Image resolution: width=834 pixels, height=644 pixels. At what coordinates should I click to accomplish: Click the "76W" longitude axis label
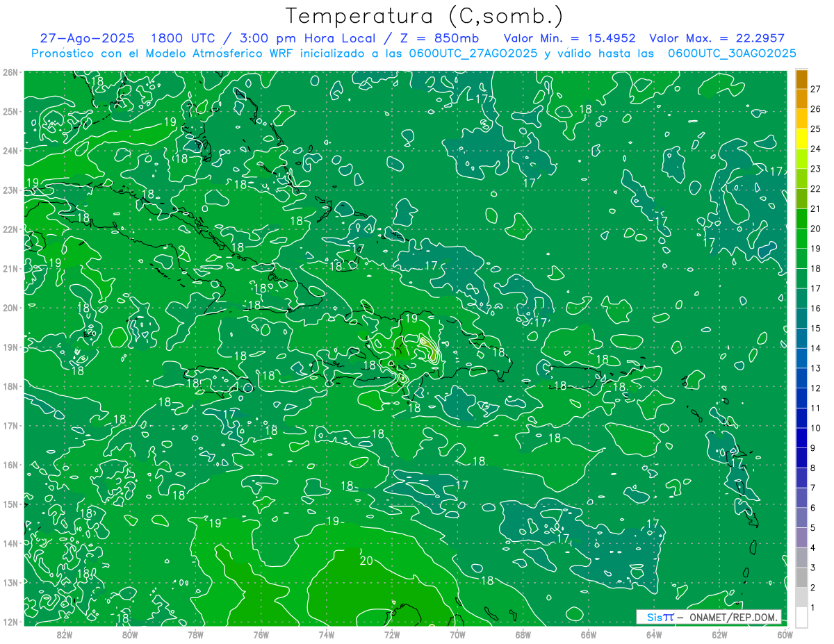tap(261, 634)
